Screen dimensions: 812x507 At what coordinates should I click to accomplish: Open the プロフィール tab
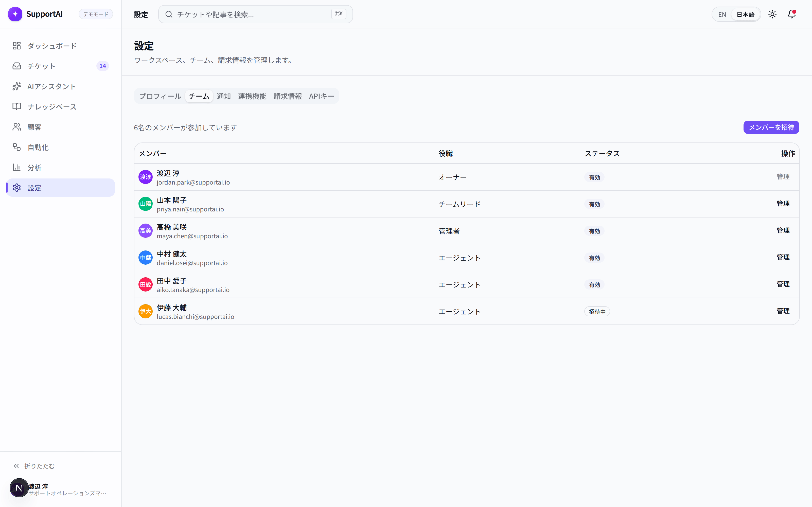click(x=160, y=96)
